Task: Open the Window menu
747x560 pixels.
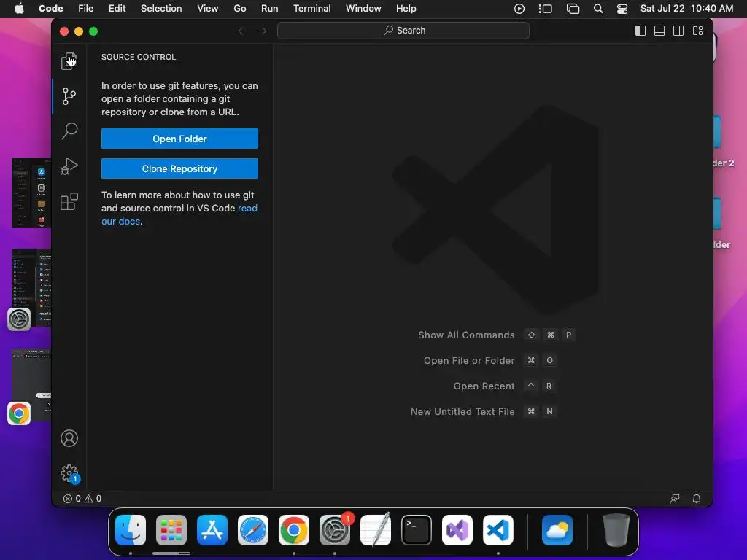Action: click(x=363, y=9)
